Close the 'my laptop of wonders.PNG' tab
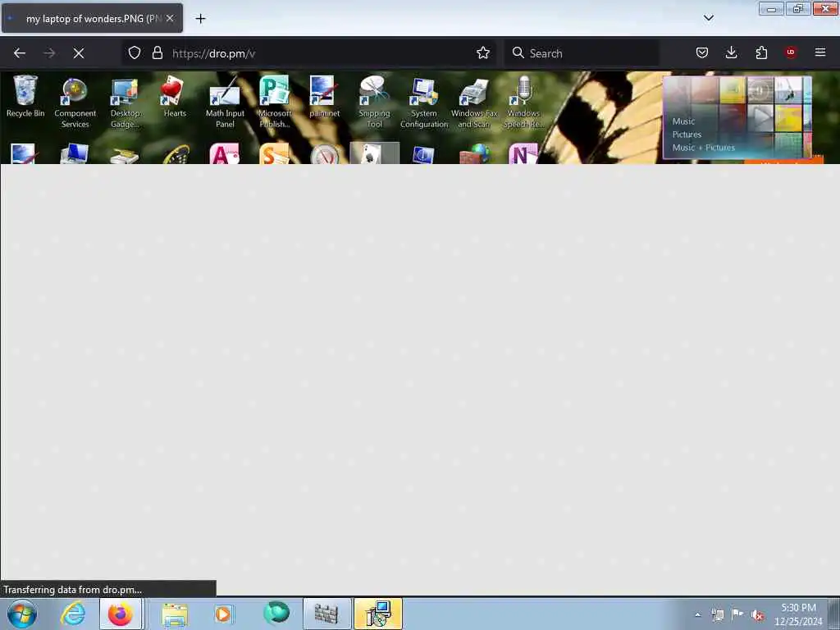Screen dimensions: 840x630 [x=170, y=18]
